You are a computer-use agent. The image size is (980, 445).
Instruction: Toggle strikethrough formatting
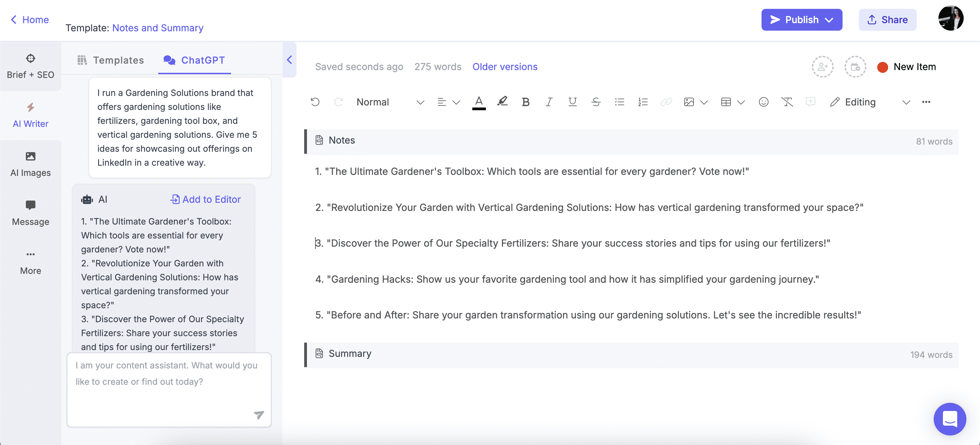(596, 102)
